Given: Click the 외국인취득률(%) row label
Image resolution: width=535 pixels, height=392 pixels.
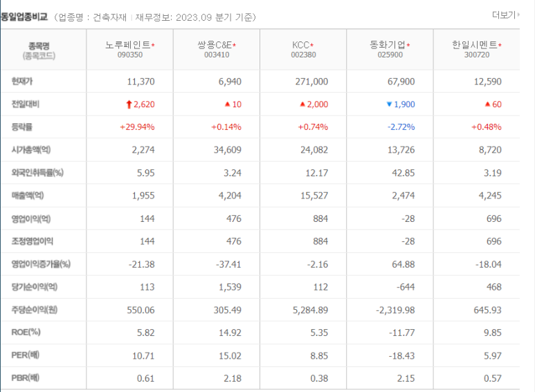Looking at the screenshot, I should [37, 173].
